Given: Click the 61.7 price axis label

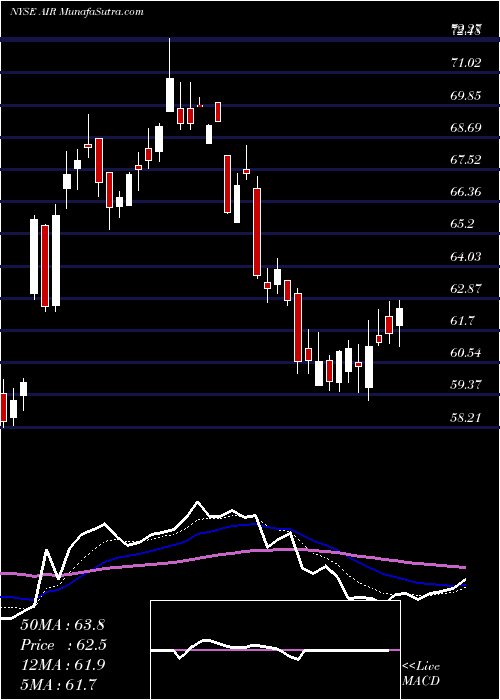Looking at the screenshot, I should 463,321.
